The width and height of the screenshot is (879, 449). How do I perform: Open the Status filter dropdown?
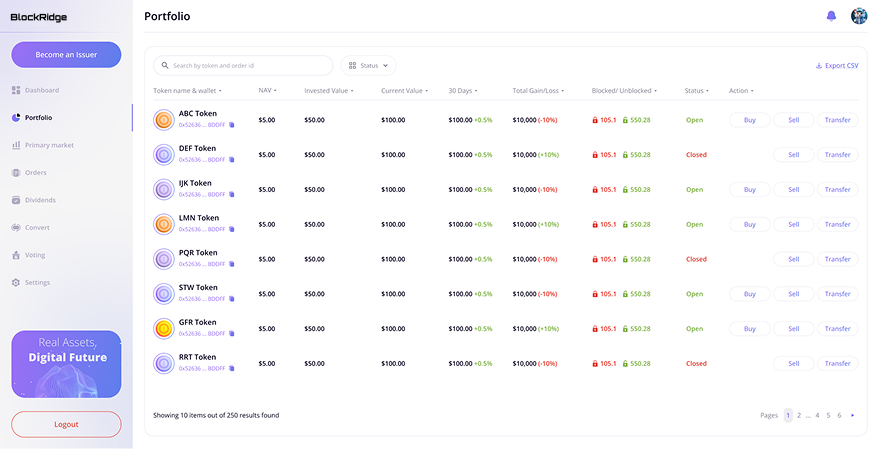pos(368,66)
